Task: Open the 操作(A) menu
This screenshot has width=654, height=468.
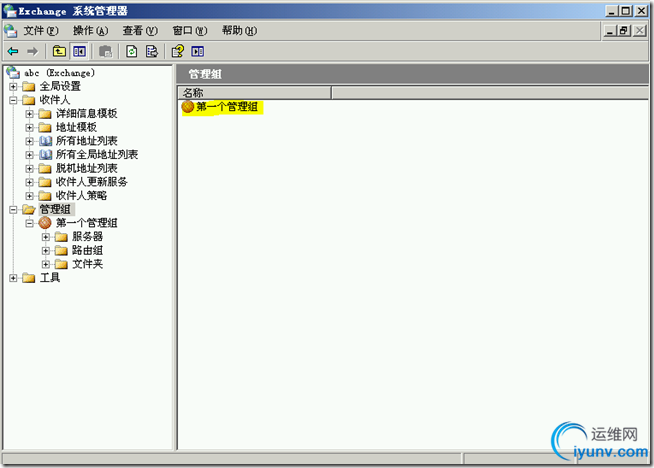Action: click(91, 30)
